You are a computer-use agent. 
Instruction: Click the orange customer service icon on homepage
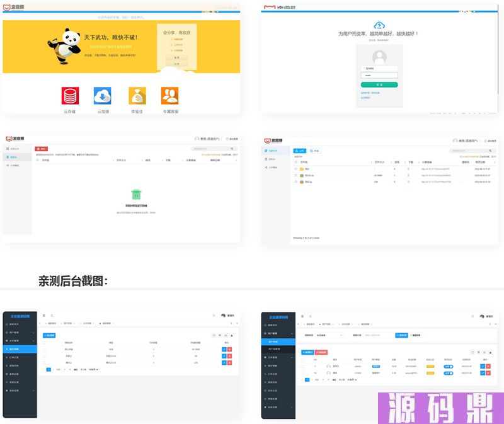(169, 96)
